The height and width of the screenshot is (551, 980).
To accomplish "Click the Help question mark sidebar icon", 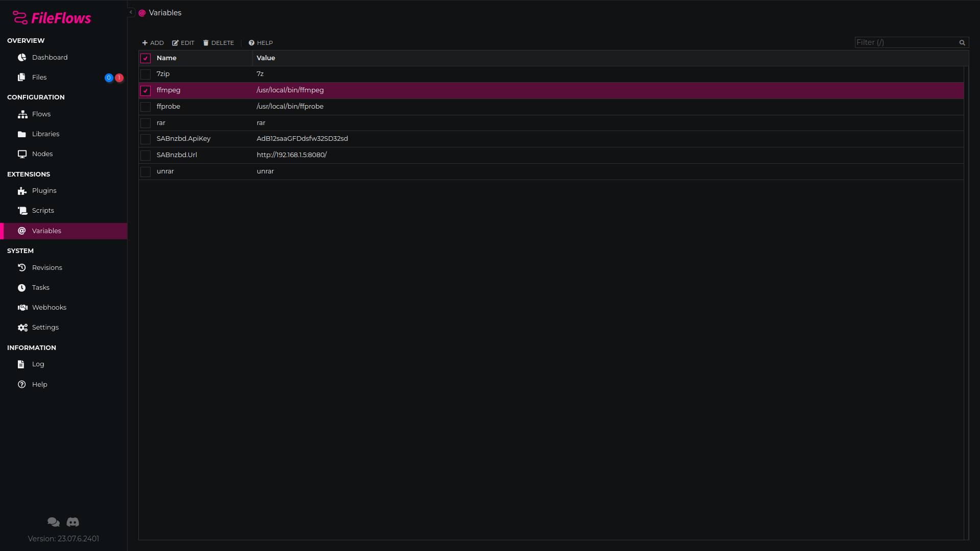I will coord(22,385).
